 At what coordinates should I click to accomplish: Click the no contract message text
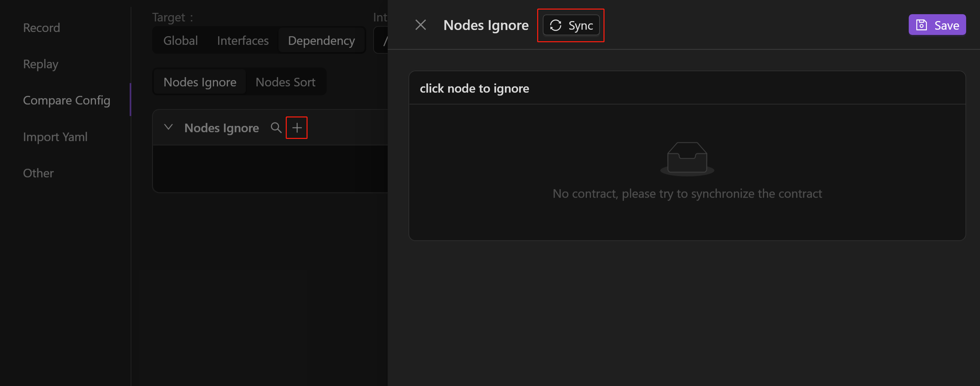(x=687, y=194)
